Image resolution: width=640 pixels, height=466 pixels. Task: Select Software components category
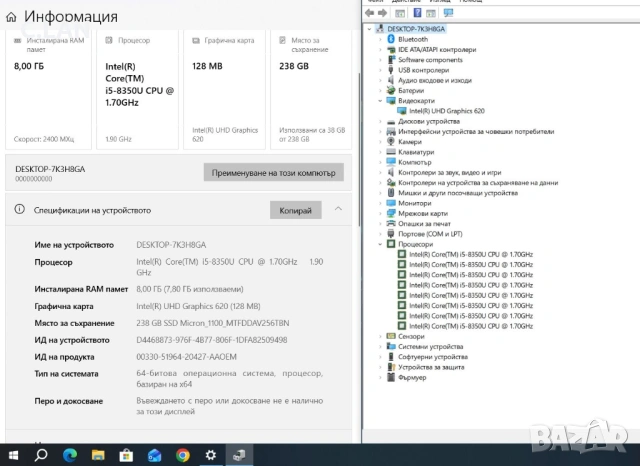[430, 60]
